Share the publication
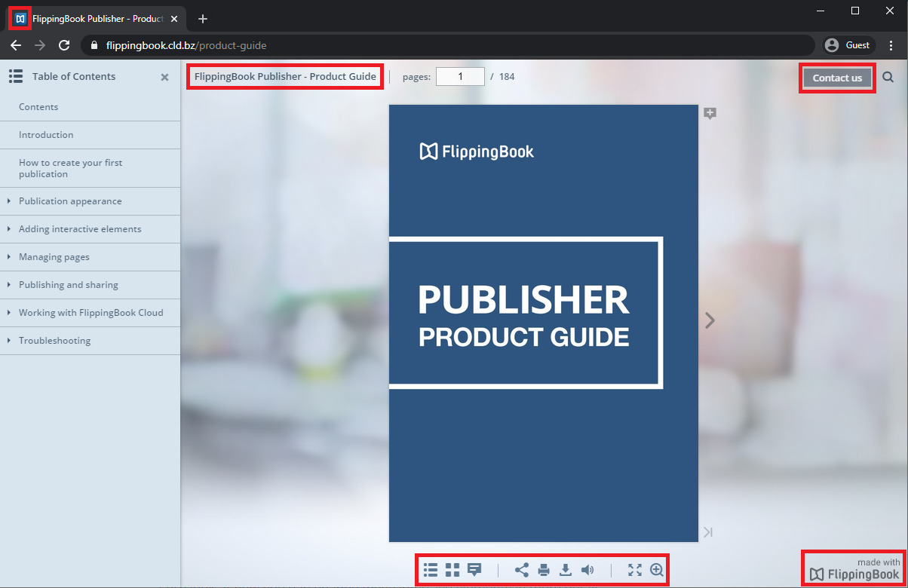This screenshot has height=588, width=908. point(522,570)
